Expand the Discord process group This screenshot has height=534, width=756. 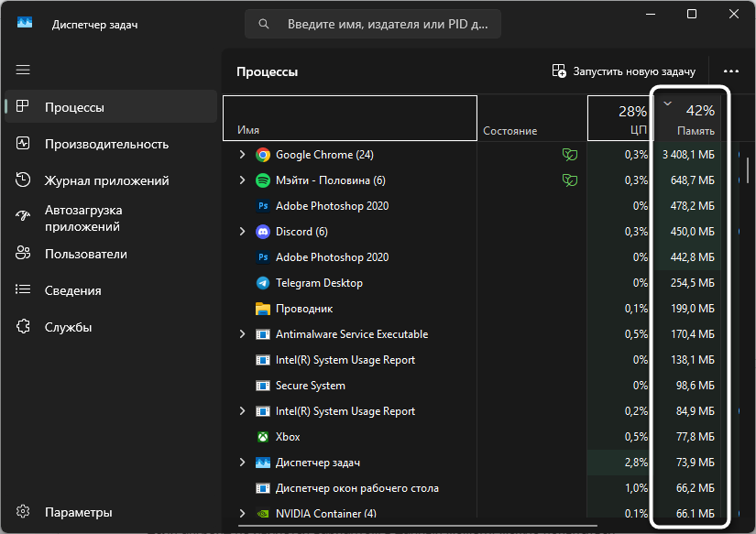point(242,232)
